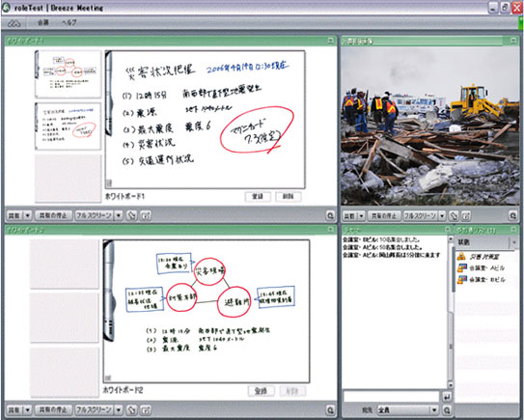This screenshot has width=524, height=420.
Task: Open the ヘルプ menu
Action: coord(69,23)
